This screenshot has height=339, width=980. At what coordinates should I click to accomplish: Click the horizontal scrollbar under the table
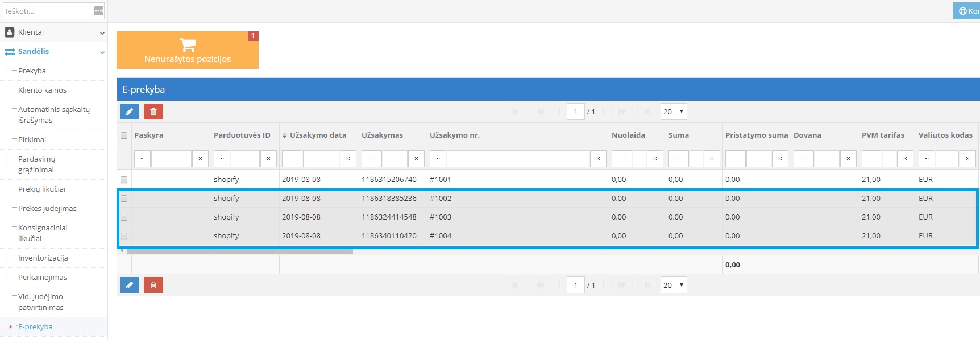[x=239, y=251]
